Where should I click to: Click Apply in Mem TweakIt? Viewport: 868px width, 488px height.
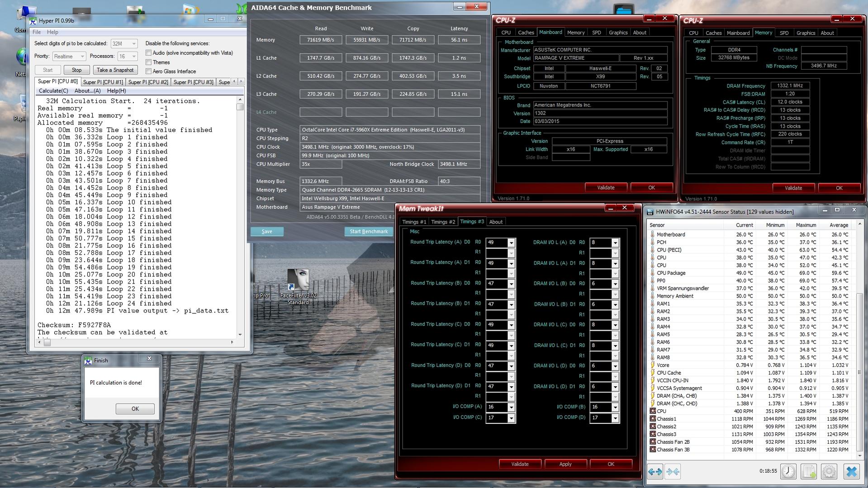pyautogui.click(x=565, y=464)
